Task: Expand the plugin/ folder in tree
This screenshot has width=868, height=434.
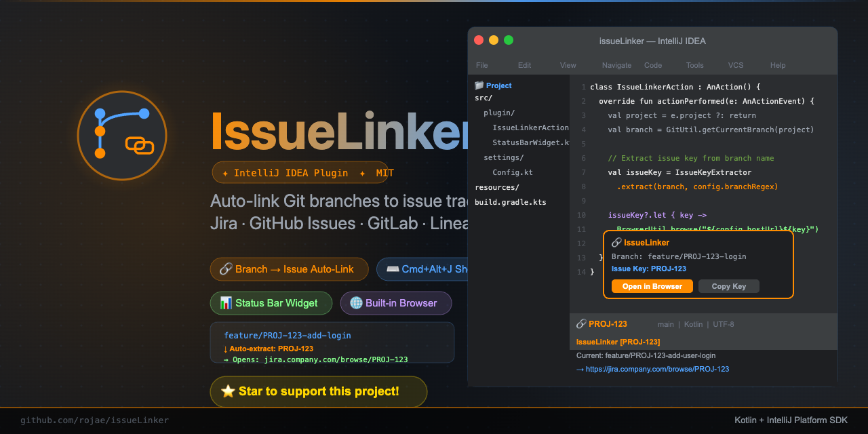Action: (499, 113)
